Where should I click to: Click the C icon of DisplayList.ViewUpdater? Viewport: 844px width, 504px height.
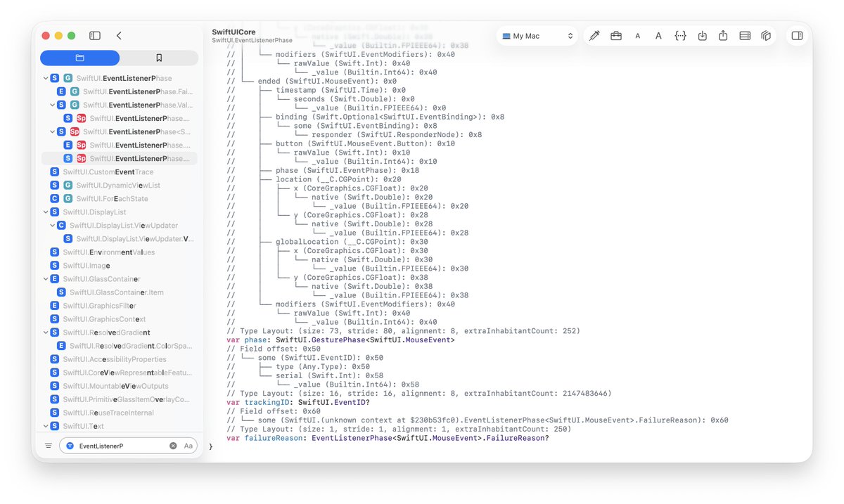(61, 226)
